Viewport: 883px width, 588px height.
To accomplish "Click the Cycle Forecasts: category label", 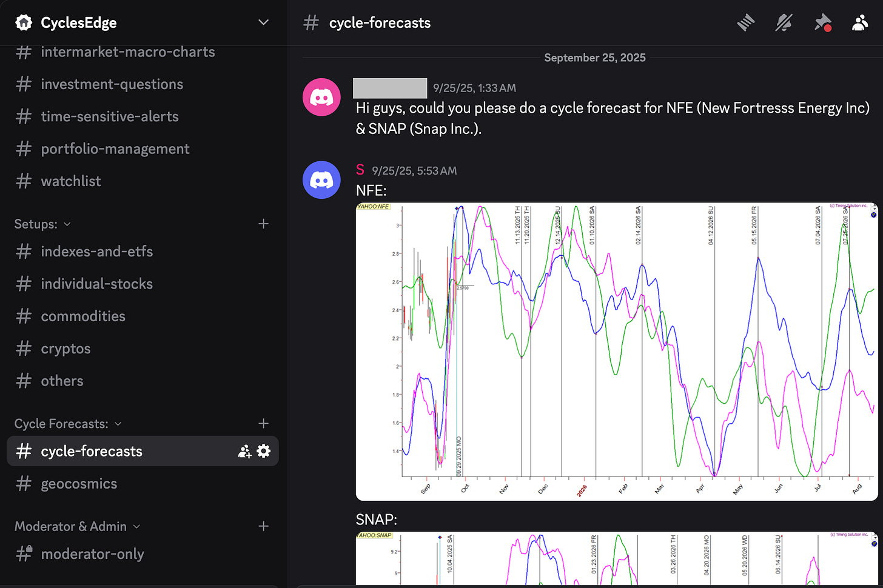I will pyautogui.click(x=61, y=424).
